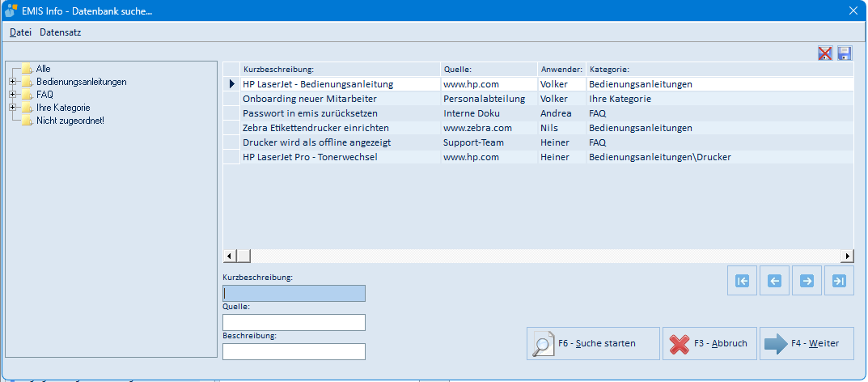
Task: Click the delete filter icon with red X
Action: click(825, 53)
